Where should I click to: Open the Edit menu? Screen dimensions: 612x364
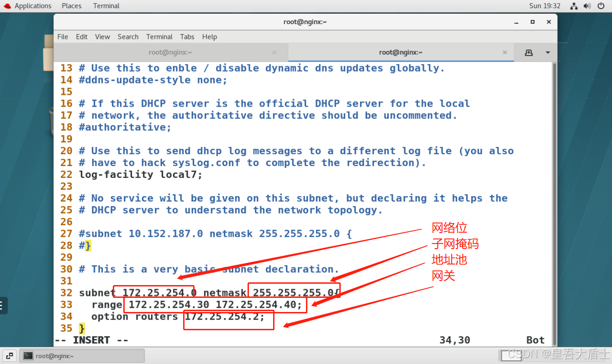(x=82, y=36)
